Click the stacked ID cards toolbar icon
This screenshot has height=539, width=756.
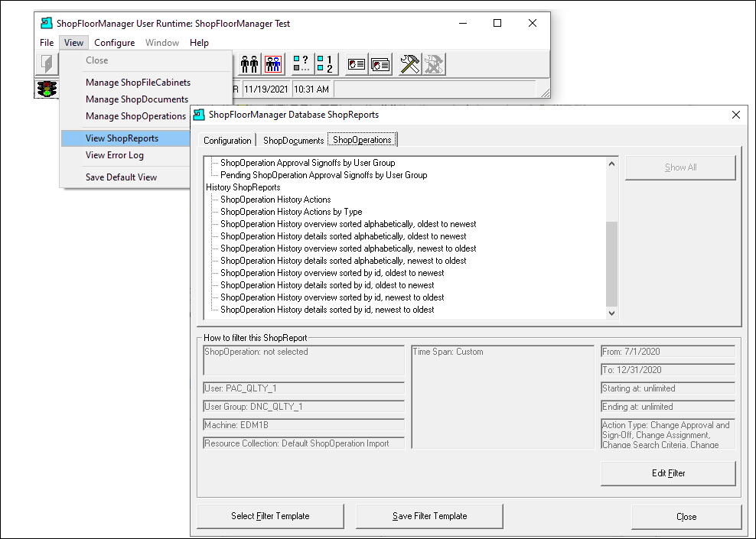380,63
